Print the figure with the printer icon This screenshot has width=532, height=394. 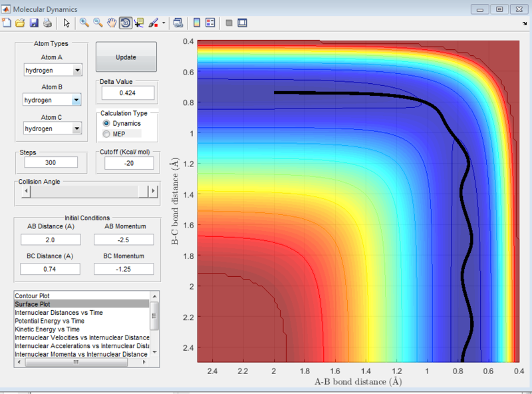point(47,23)
